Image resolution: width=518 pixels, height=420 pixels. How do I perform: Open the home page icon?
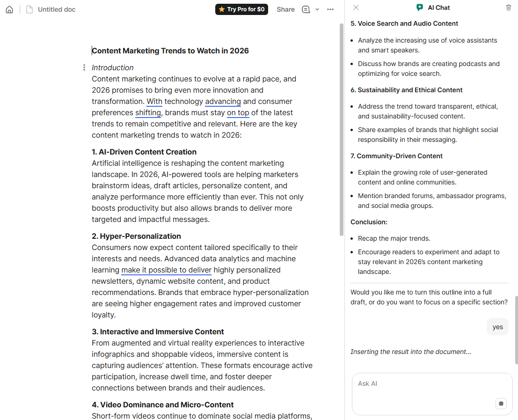pyautogui.click(x=9, y=9)
